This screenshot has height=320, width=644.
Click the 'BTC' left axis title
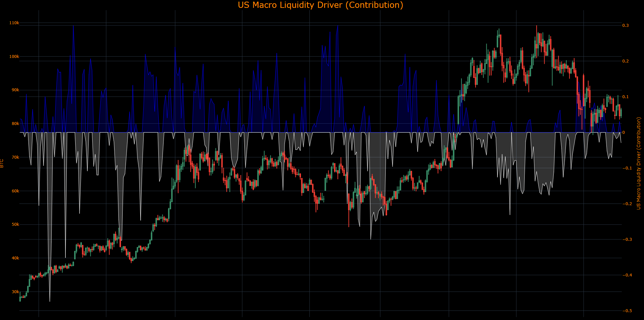coord(2,163)
